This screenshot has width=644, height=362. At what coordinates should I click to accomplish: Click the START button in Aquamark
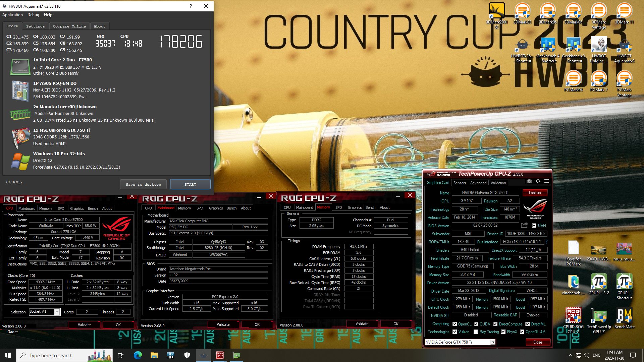click(190, 184)
